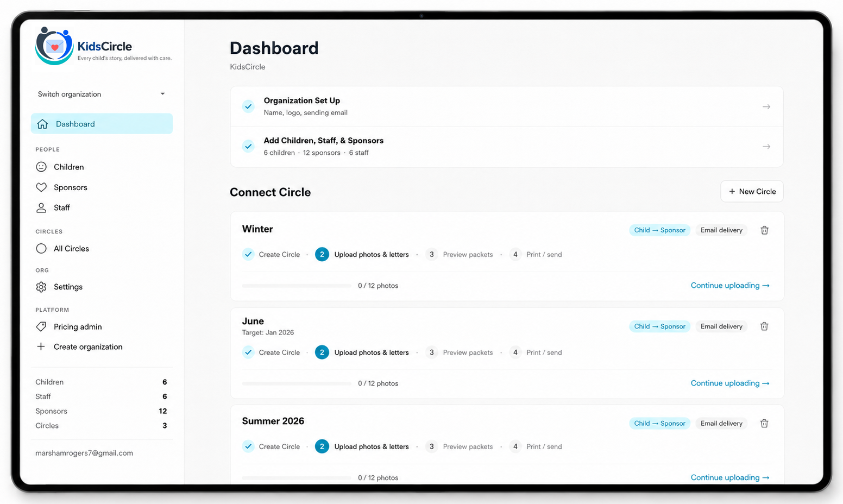Viewport: 843px width, 504px height.
Task: Click Continue uploading for June
Action: click(x=730, y=383)
